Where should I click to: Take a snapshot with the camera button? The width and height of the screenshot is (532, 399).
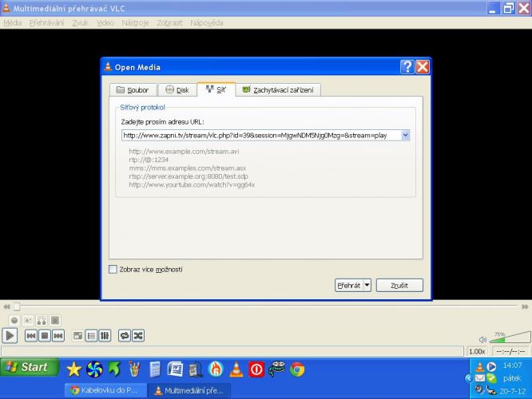[28, 320]
